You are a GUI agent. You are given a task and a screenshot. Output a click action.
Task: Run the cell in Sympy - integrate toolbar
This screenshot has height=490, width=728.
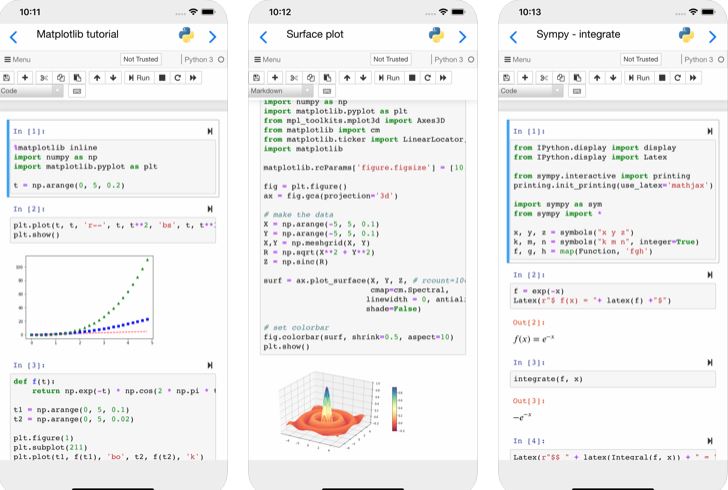[x=639, y=78]
